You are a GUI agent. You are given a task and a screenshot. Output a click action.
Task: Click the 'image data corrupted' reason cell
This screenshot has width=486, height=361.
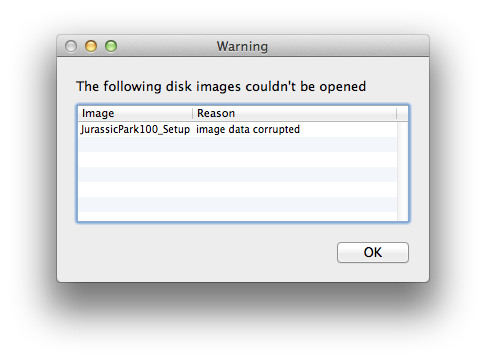coord(248,129)
